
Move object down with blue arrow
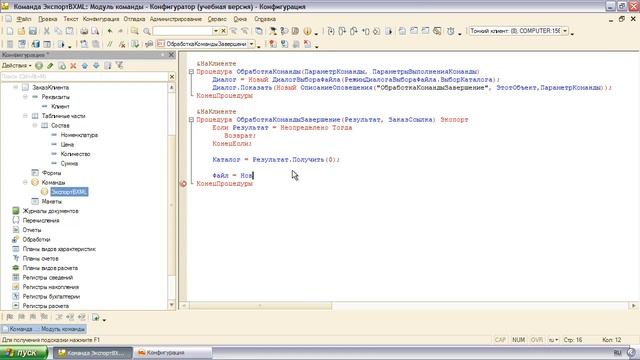tap(96, 65)
